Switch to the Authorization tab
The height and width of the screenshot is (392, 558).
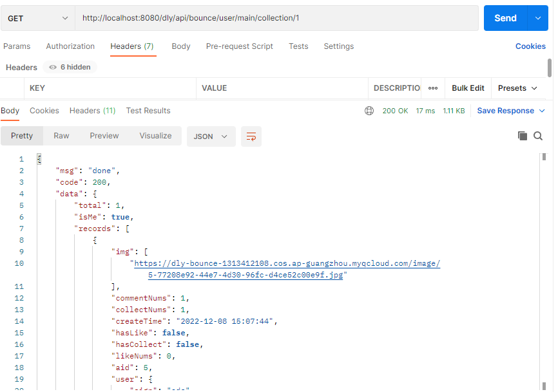(x=70, y=46)
